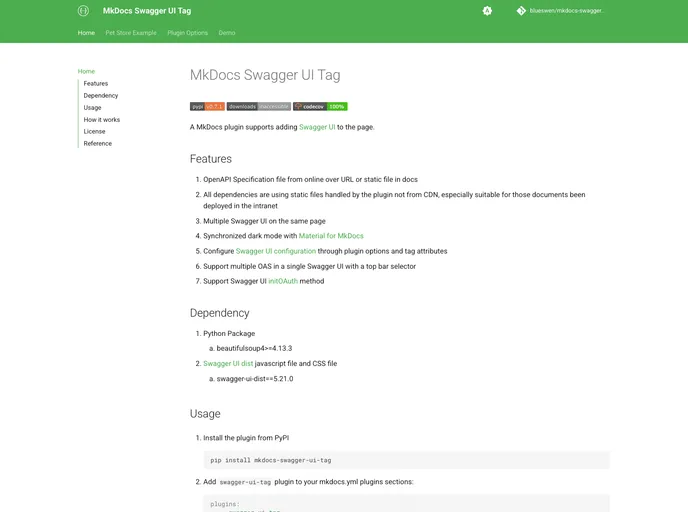
Task: Click the downloads badge
Action: pyautogui.click(x=259, y=107)
